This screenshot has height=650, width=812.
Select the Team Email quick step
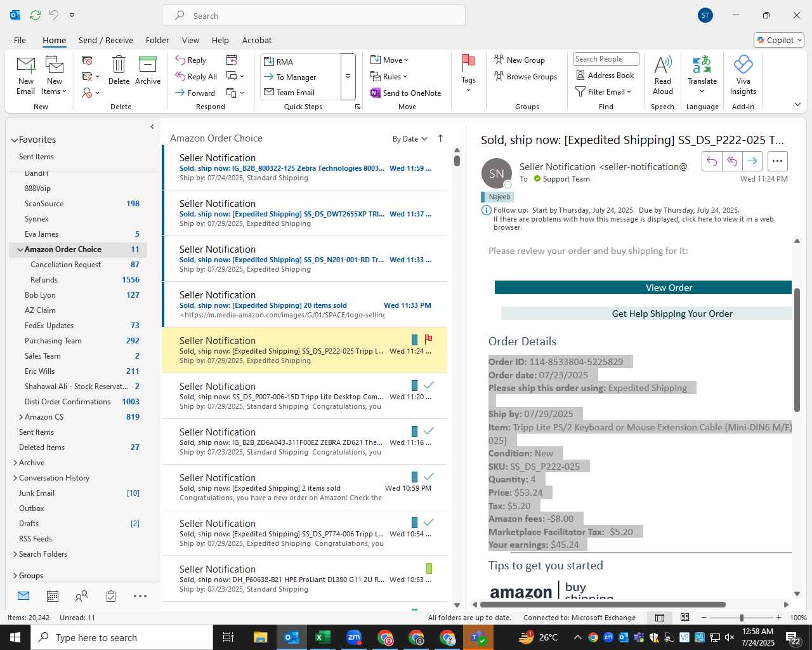point(301,93)
